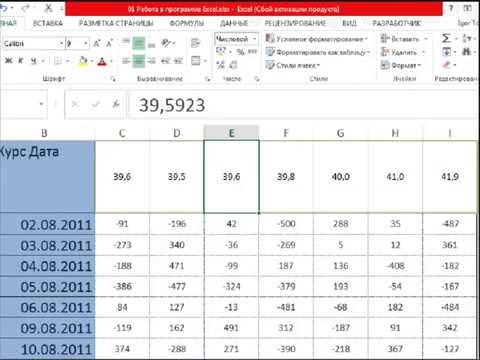
Task: Click the AutoSum sigma icon
Action: (446, 39)
